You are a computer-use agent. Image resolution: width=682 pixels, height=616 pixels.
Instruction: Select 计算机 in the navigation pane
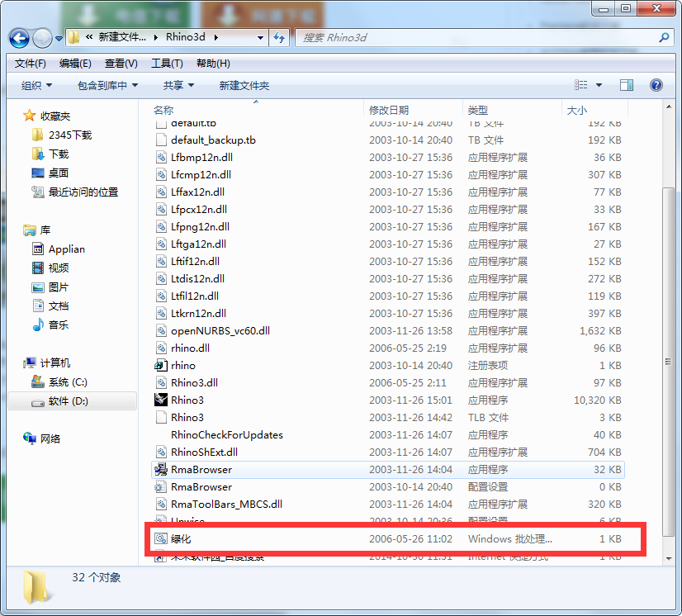pos(54,362)
